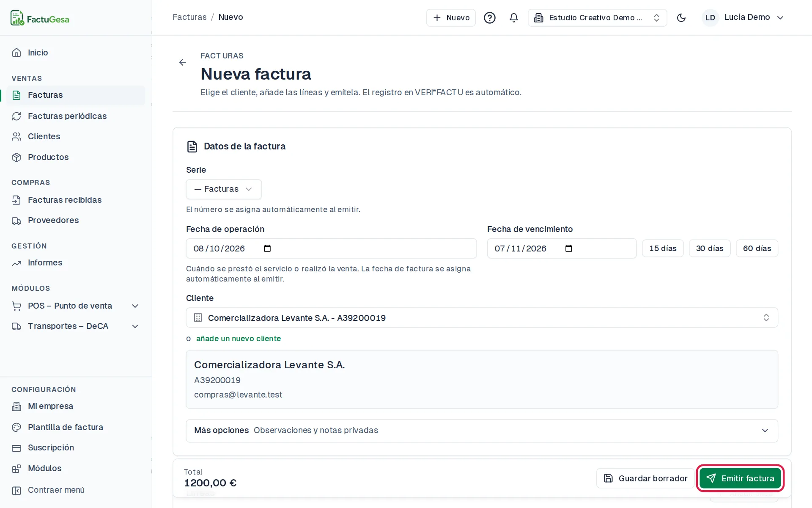This screenshot has height=508, width=812.
Task: Click Facturas breadcrumb link
Action: point(189,17)
